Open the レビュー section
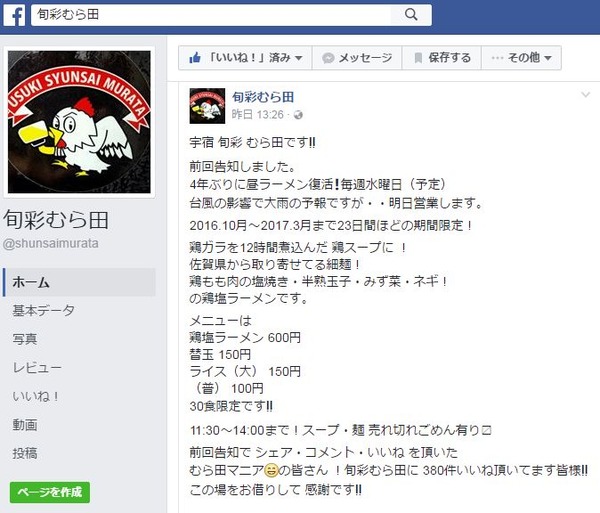 click(37, 368)
